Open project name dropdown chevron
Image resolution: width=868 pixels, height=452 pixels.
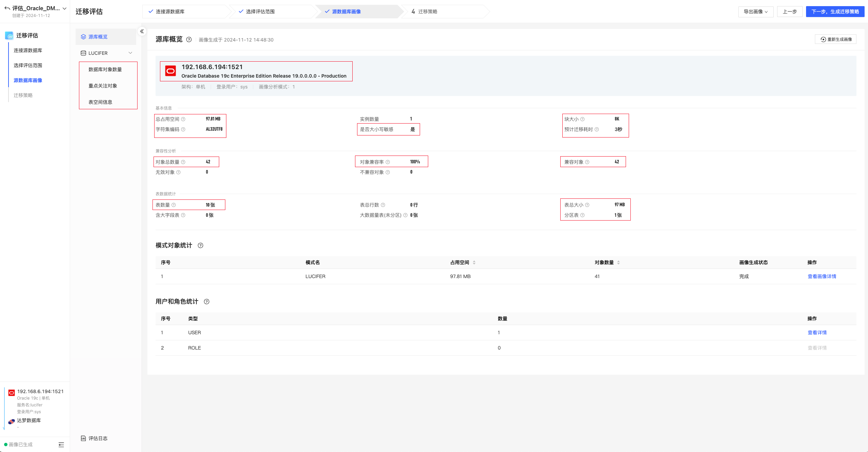coord(65,9)
